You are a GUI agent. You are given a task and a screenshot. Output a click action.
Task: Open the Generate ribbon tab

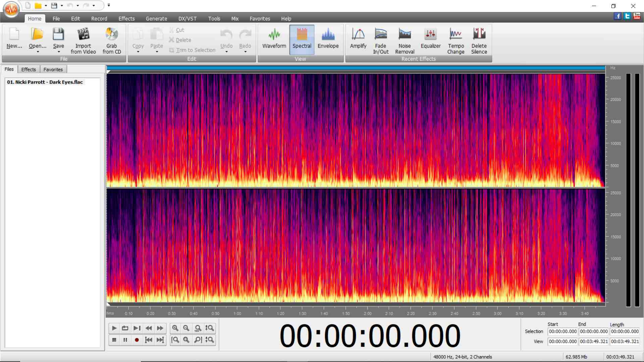(x=156, y=19)
